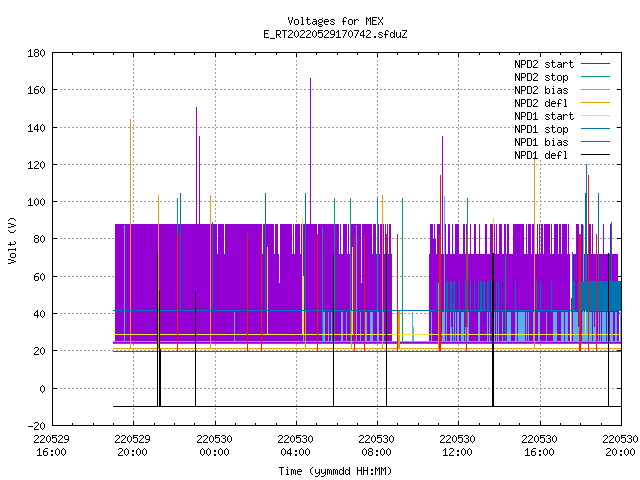640x480 pixels.
Task: Select the NPD2 bias legend label
Action: point(541,90)
